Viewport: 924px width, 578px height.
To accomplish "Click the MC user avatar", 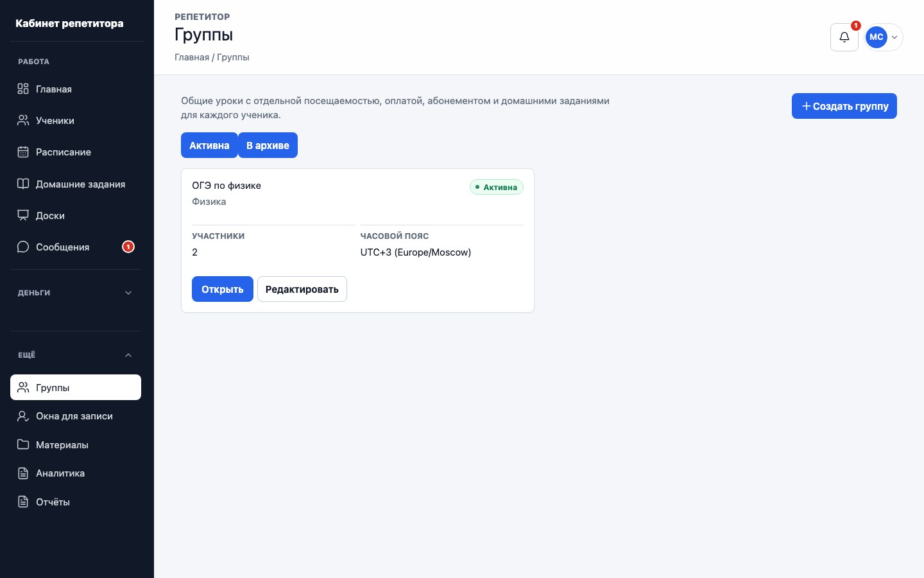I will pos(877,37).
